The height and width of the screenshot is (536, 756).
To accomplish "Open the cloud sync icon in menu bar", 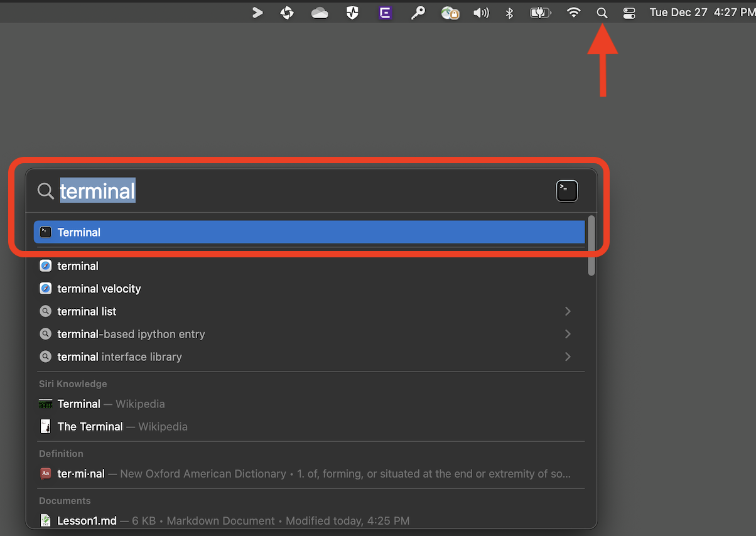I will 320,13.
